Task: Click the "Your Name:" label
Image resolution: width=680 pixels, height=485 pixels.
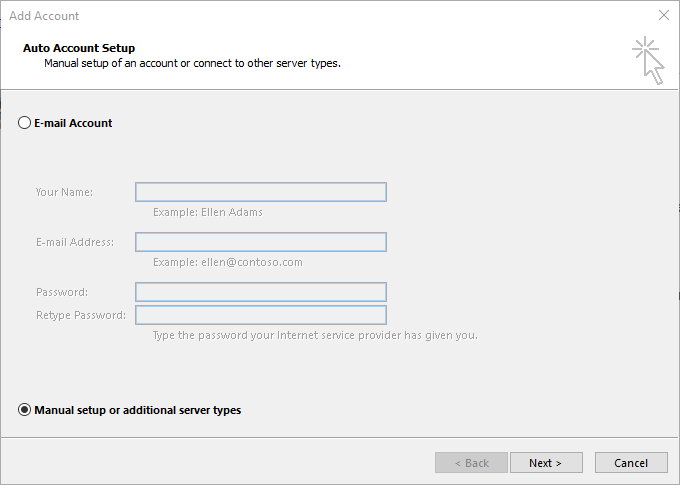Action: (x=65, y=192)
